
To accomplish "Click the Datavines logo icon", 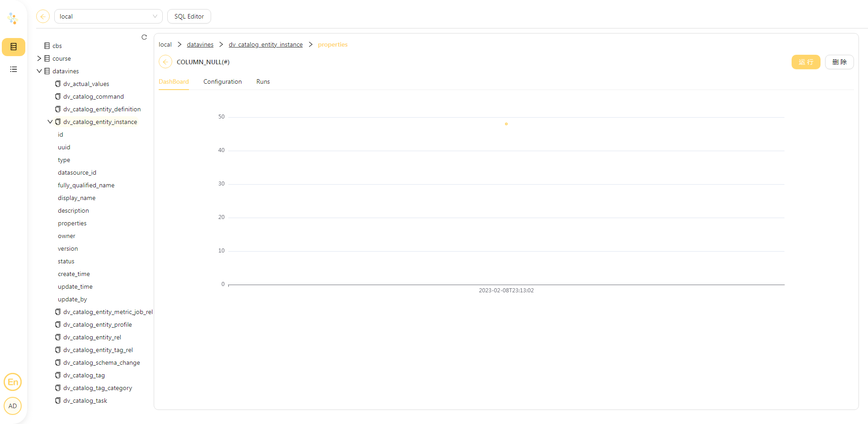I will pos(13,19).
